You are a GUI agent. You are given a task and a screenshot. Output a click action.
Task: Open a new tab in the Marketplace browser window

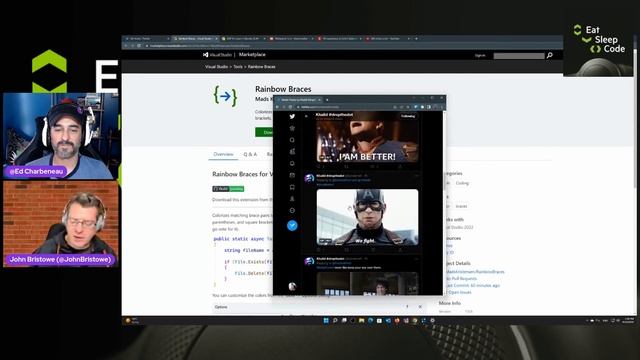pos(416,38)
